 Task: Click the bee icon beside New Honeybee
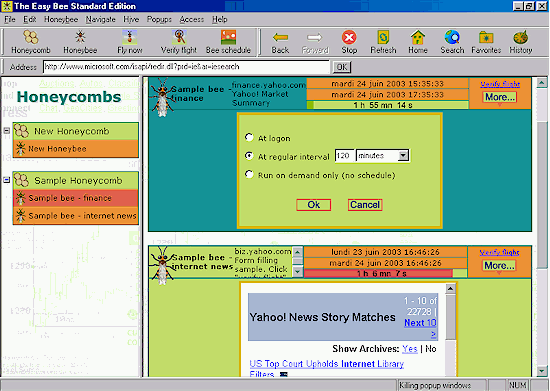pyautogui.click(x=20, y=149)
